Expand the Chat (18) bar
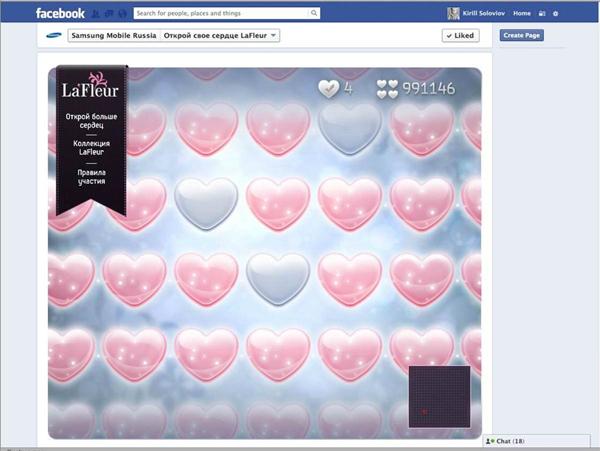Screen dimensions: 600x451 pyautogui.click(x=540, y=441)
